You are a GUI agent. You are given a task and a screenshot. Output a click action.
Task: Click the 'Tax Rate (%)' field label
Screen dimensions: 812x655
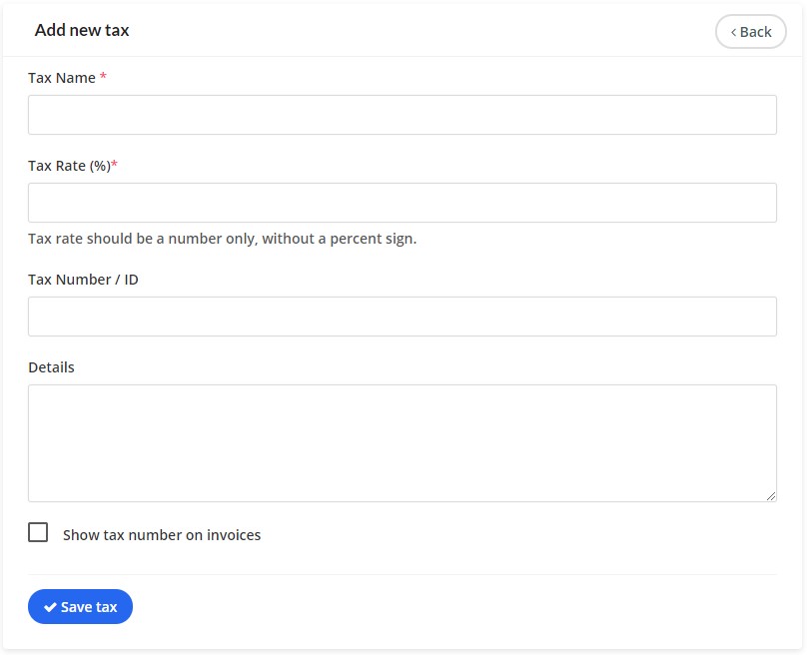coord(69,166)
